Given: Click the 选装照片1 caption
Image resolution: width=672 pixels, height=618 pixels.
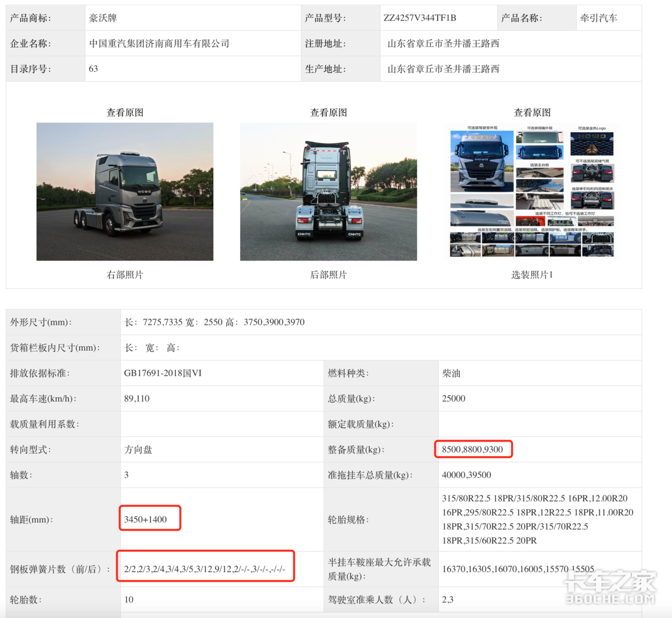Looking at the screenshot, I should [532, 275].
